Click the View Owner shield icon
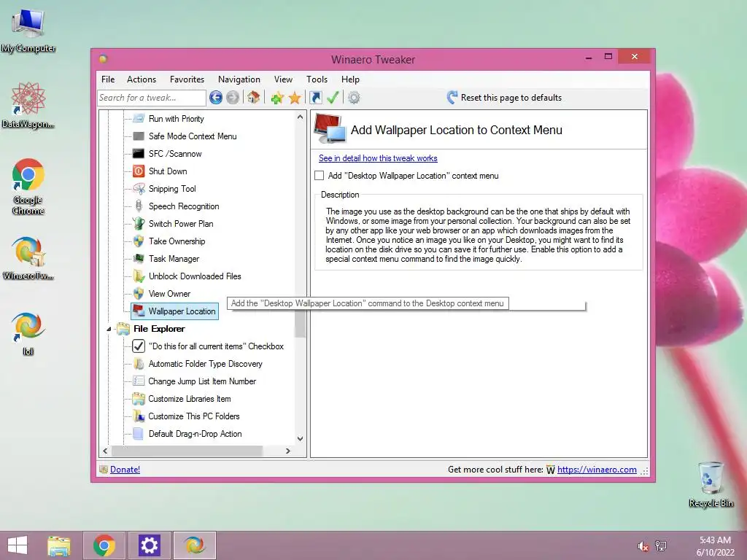 point(139,294)
